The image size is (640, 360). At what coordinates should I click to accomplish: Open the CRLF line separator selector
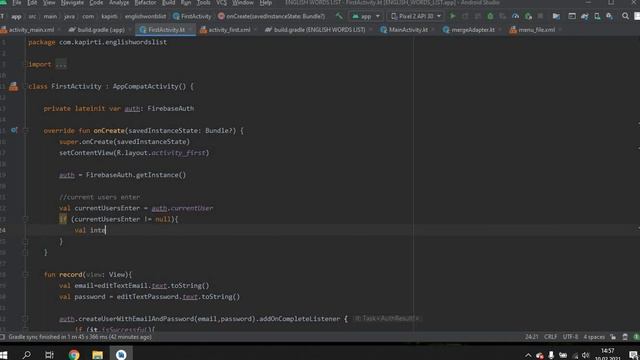click(550, 337)
